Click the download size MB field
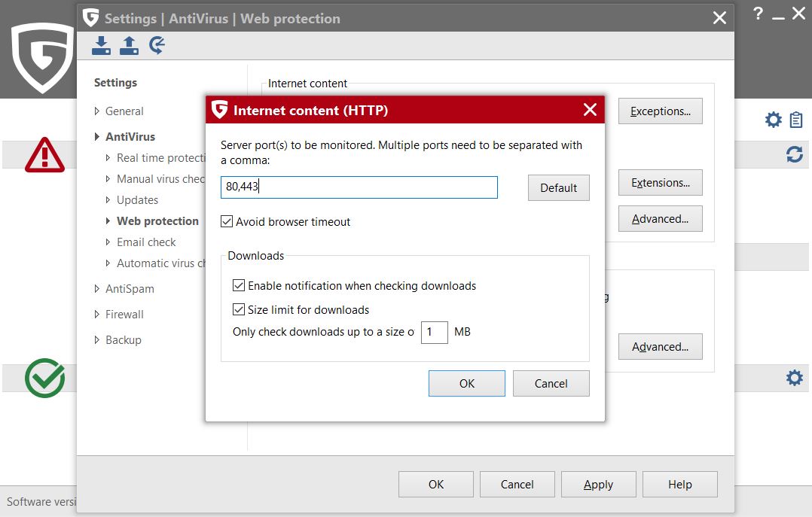The image size is (812, 517). coord(434,332)
